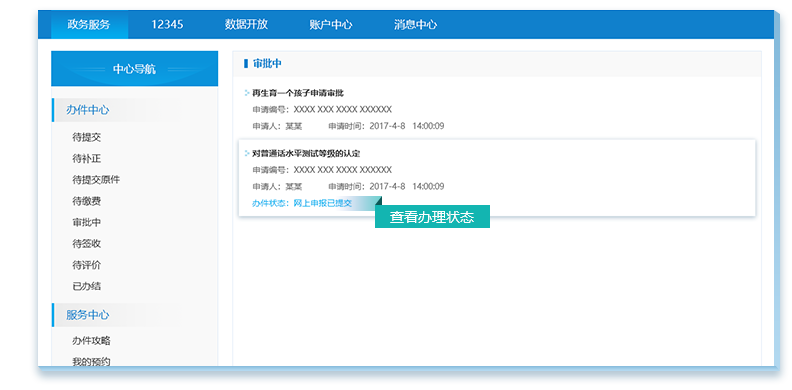The image size is (792, 390).
Task: Select the 办件中心 section heading
Action: [x=87, y=110]
